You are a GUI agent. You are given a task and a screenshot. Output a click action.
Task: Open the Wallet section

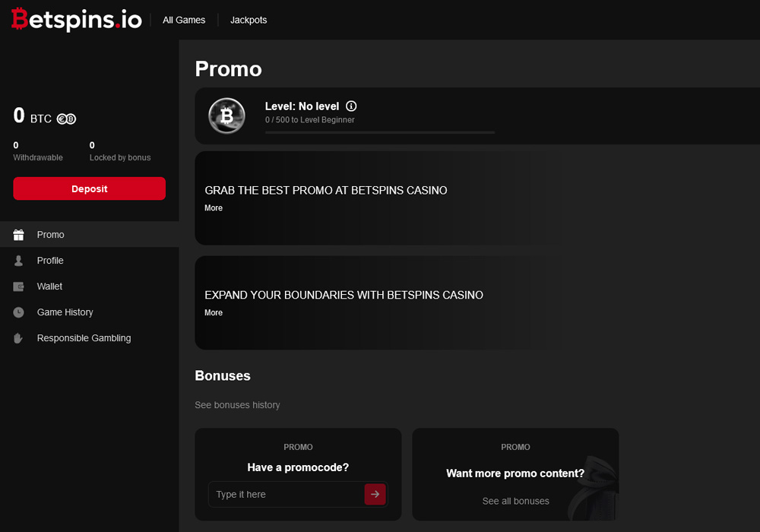[x=90, y=287]
